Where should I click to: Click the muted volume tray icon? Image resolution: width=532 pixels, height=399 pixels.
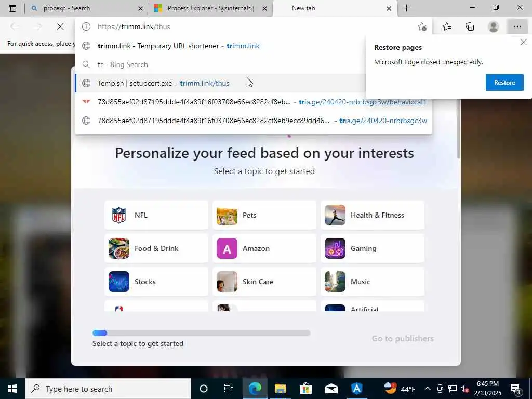(x=465, y=389)
